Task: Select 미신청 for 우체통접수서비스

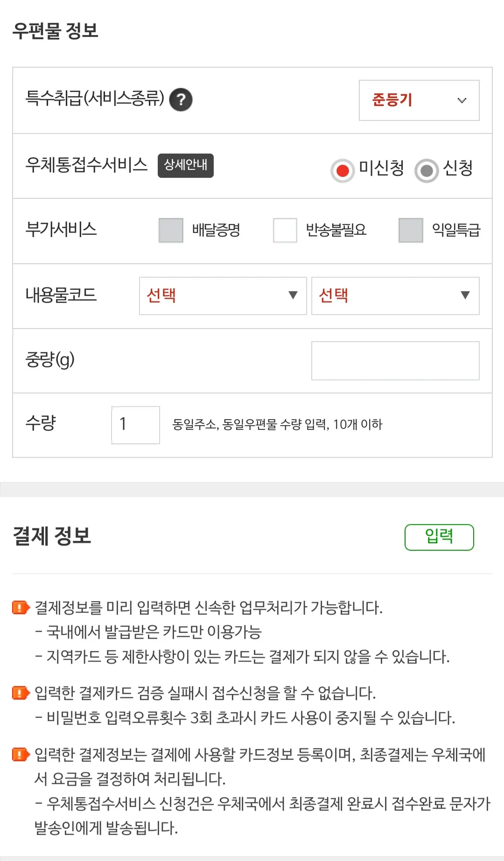Action: point(343,170)
